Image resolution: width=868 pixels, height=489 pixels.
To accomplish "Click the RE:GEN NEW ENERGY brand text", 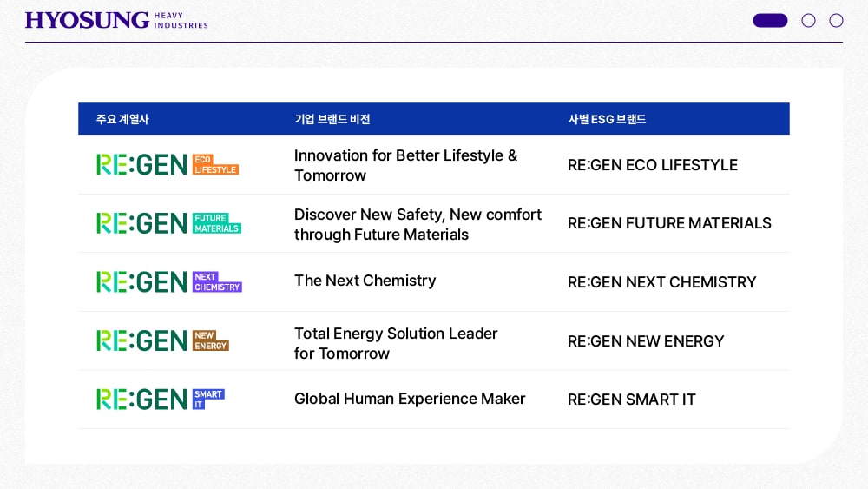I will pos(646,341).
